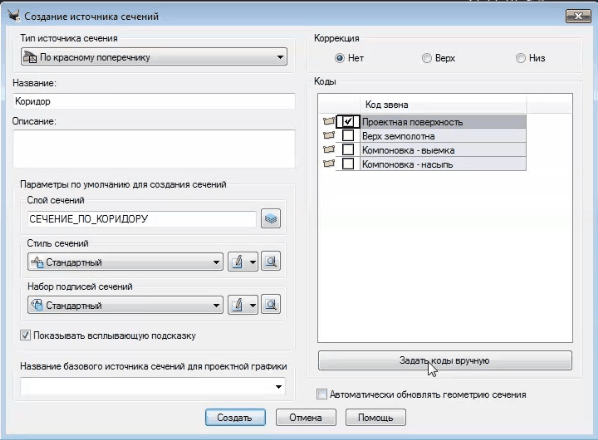598x440 pixels.
Task: Open the Стиль сечений Стандартный dropdown
Action: point(125,262)
